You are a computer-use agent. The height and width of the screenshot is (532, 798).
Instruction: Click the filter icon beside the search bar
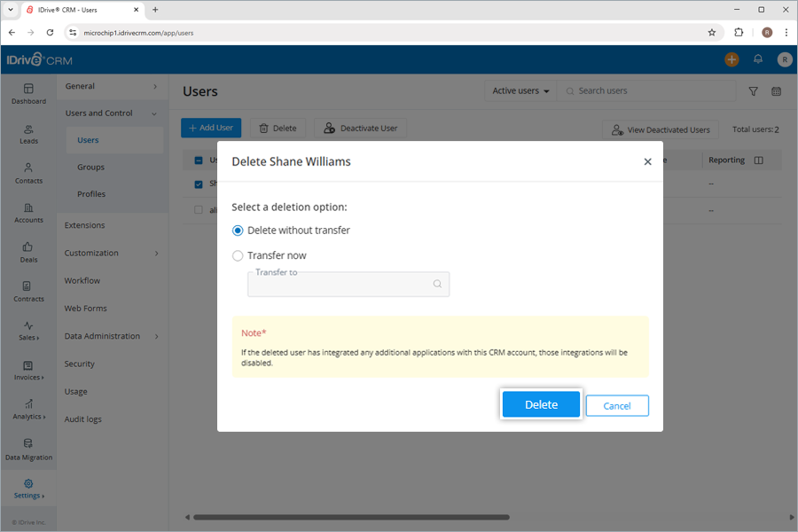753,90
